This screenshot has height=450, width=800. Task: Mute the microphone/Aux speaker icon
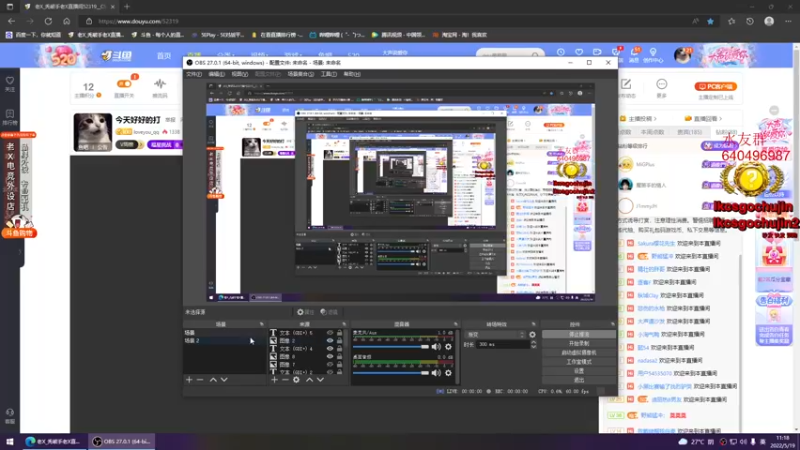pyautogui.click(x=436, y=347)
